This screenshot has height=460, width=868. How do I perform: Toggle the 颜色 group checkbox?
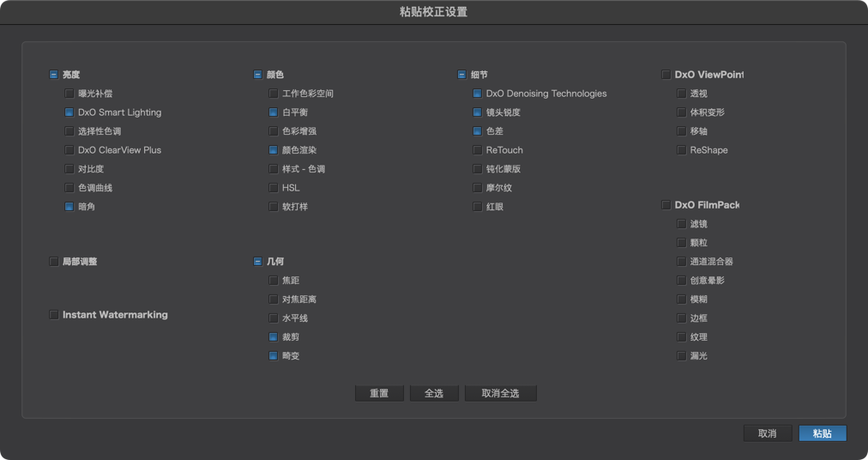tap(258, 75)
